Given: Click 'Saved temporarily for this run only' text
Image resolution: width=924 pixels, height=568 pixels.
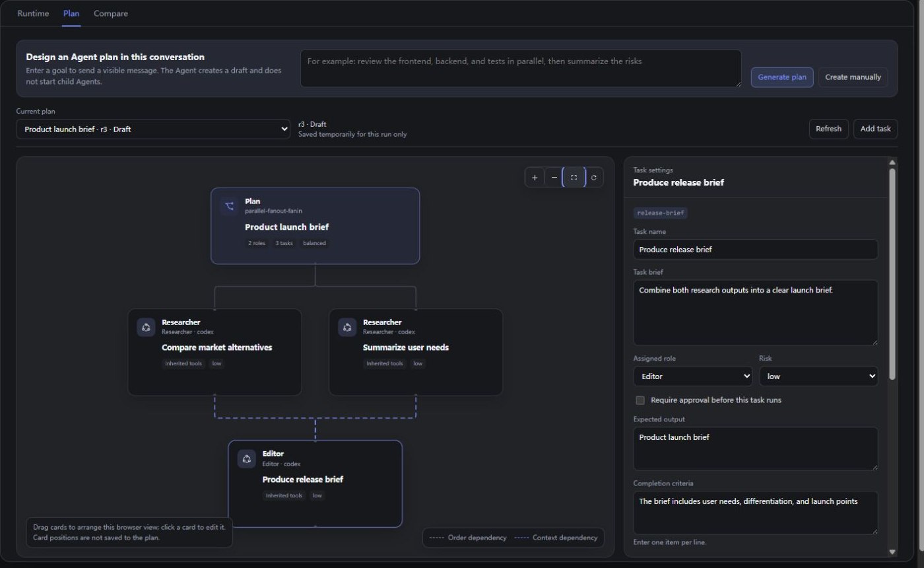Looking at the screenshot, I should click(x=352, y=134).
